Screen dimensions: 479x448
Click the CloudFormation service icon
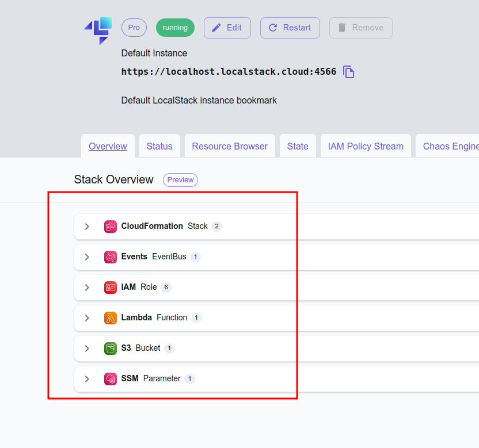[x=111, y=227]
